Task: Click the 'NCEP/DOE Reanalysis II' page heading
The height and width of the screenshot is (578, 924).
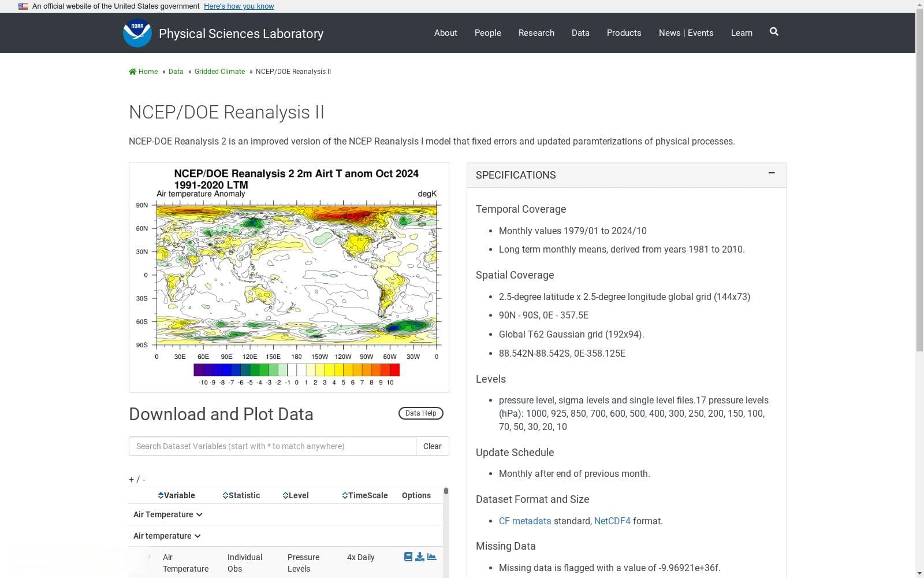Action: click(226, 112)
